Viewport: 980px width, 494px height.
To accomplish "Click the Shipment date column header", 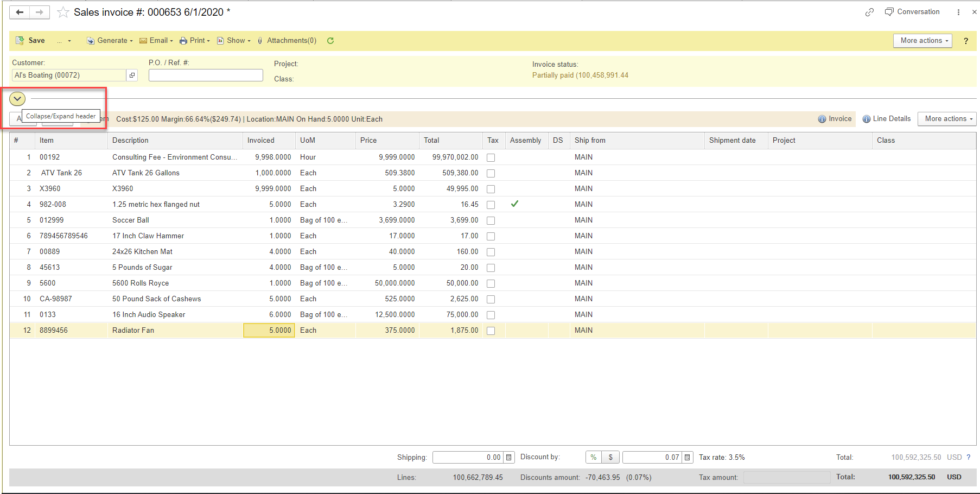I will [x=736, y=141].
